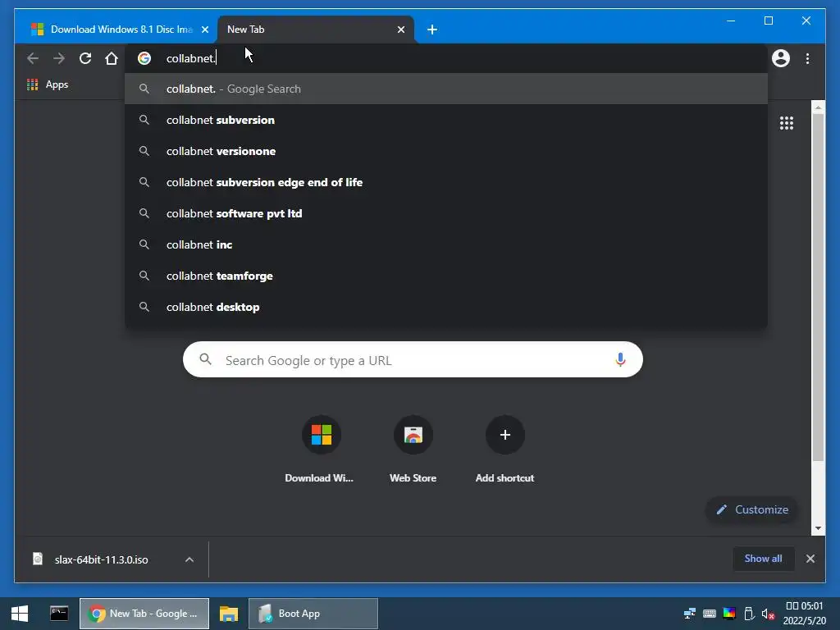This screenshot has height=630, width=840.
Task: Open the Apps bookmarks shortcut
Action: click(48, 84)
